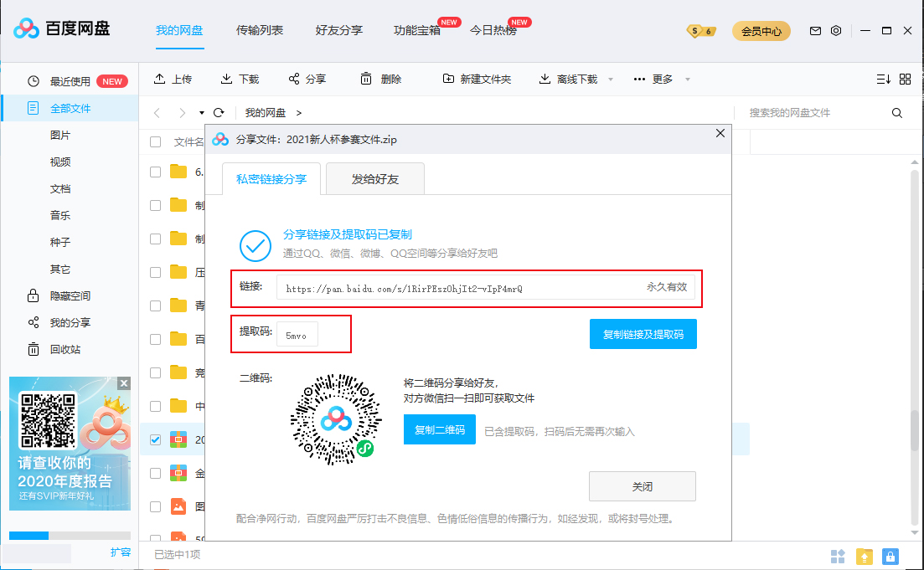Click the yellow upload folder status icon
This screenshot has height=570, width=924.
864,556
